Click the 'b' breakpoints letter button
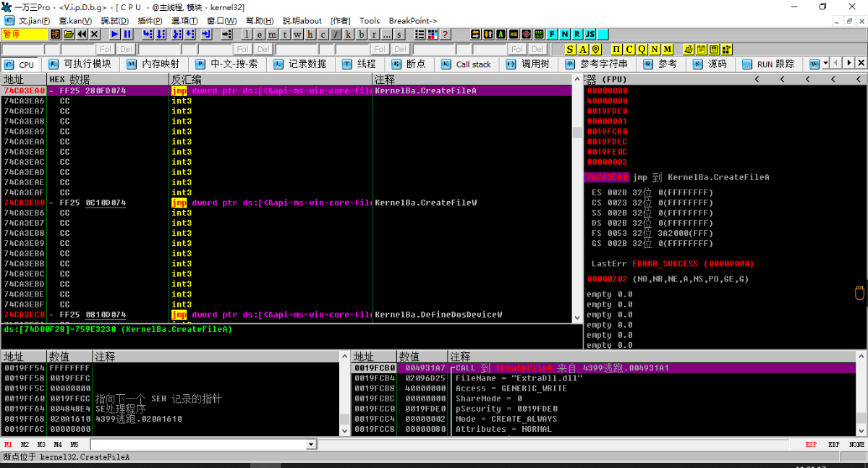 [361, 34]
